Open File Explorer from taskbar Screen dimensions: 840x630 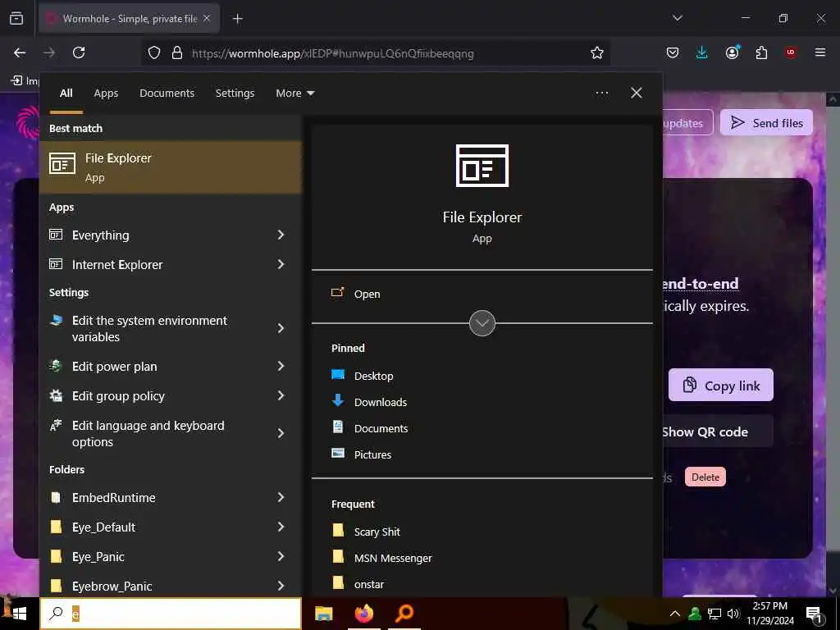coord(323,614)
